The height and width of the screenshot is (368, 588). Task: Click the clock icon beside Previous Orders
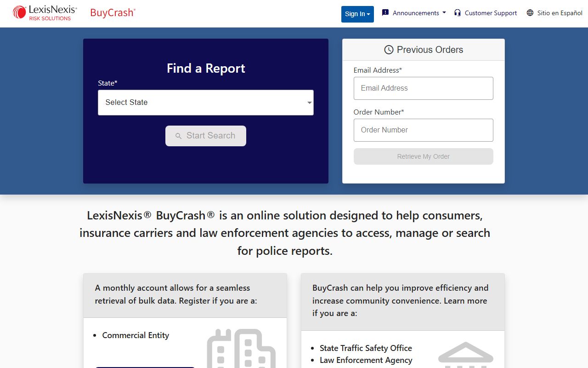389,50
